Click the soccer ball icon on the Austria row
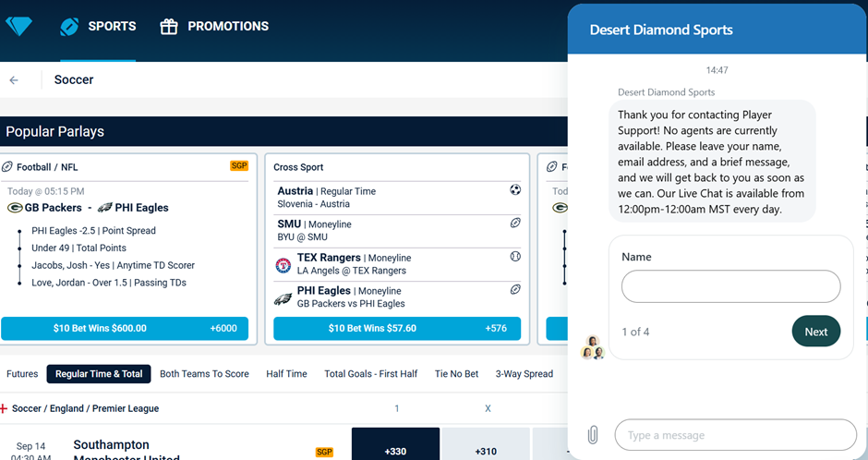The height and width of the screenshot is (460, 868). pyautogui.click(x=515, y=190)
